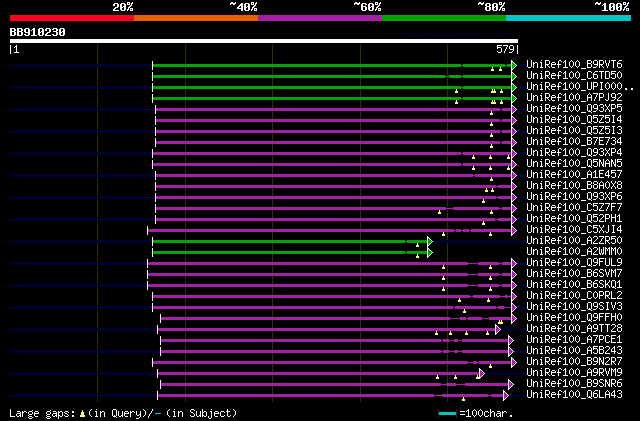This screenshot has height=421, width=640.
Task: Select the UniRef100_Q5Z5I4 label
Action: [574, 120]
